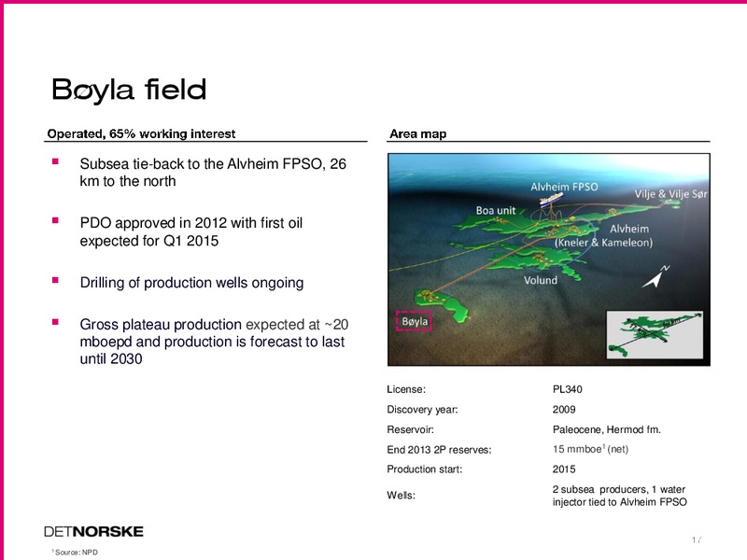Click the pink bullet marker beside 'Gross plateau production'
Viewport: 747px width, 560px height.
click(55, 322)
